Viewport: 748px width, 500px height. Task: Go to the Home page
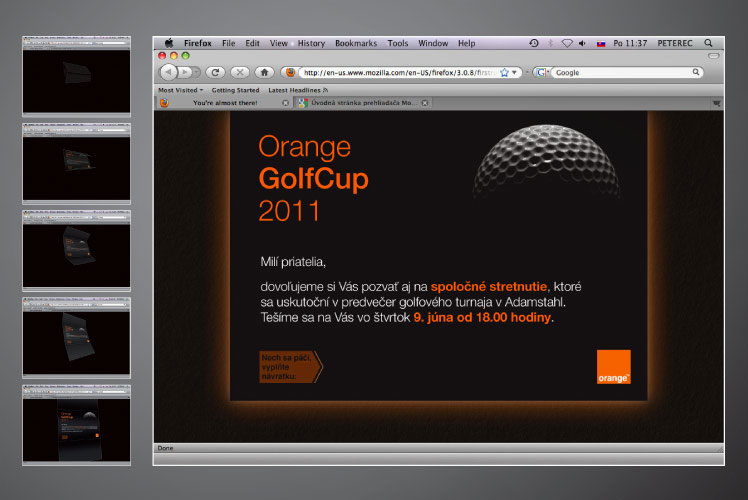(264, 72)
